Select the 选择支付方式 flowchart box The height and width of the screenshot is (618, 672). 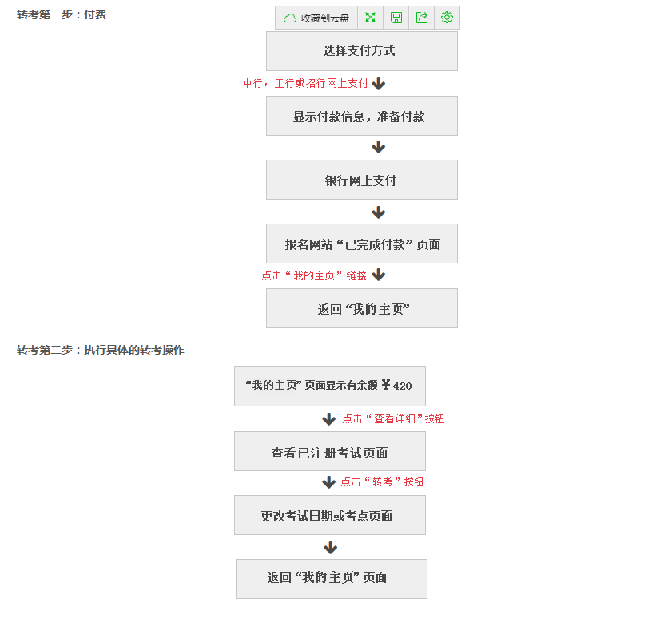coord(361,50)
